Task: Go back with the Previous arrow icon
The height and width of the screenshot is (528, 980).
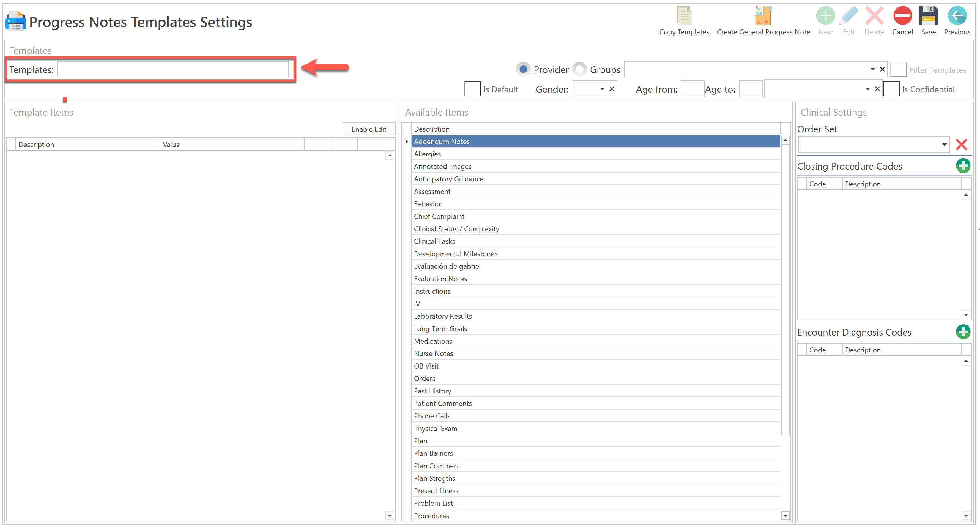Action: [957, 16]
